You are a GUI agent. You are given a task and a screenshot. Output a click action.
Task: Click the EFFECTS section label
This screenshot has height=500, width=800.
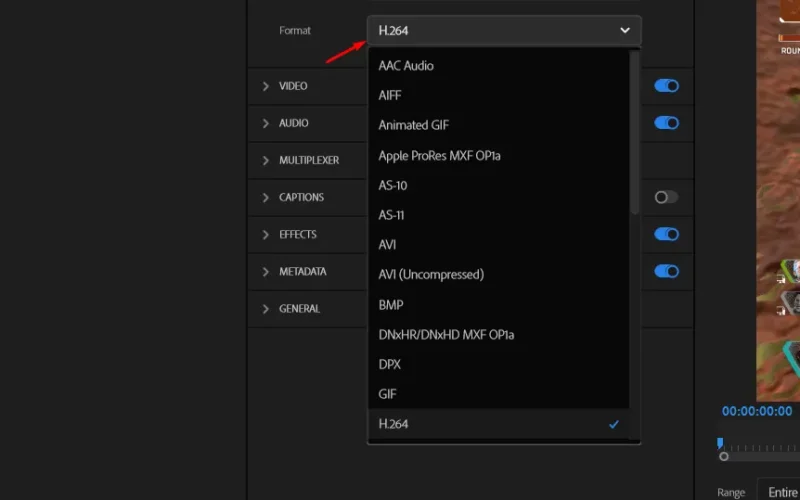297,235
